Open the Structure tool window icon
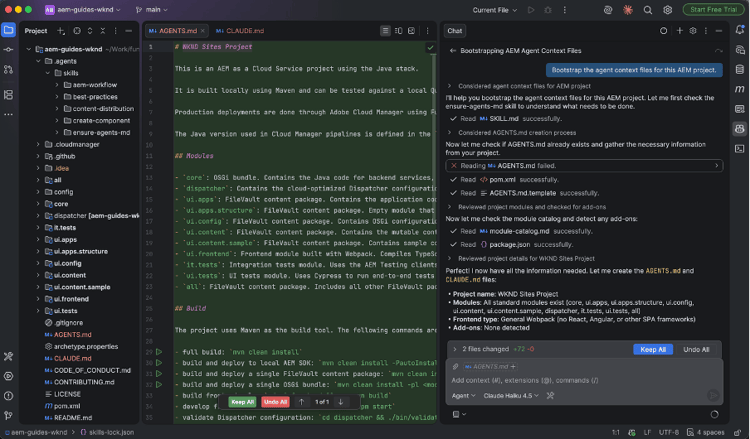The image size is (750, 439). 9,95
